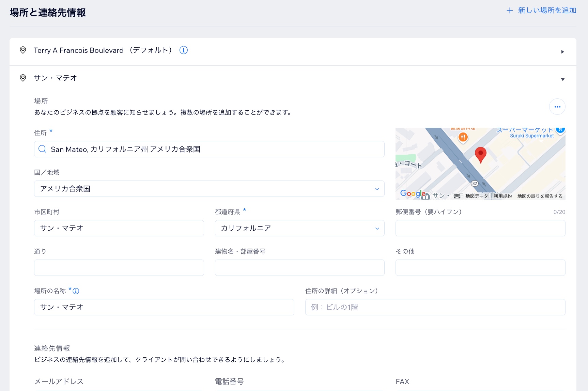The width and height of the screenshot is (588, 391).
Task: Click location pin icon beside Terry A Francois Boulevard
Action: 23,50
